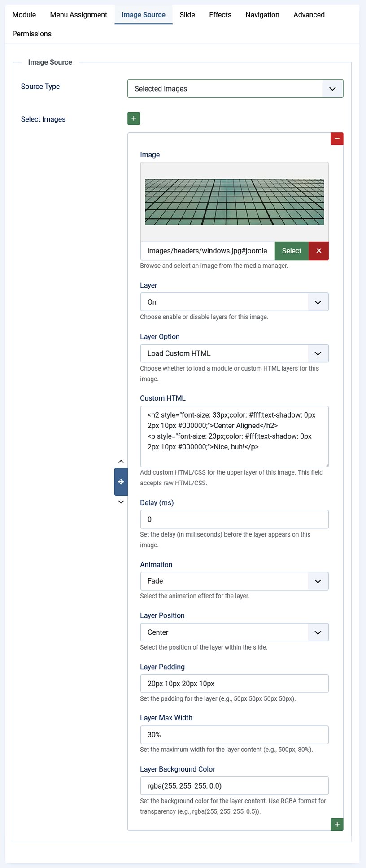This screenshot has width=366, height=868.
Task: Add a new image with the top green plus button
Action: 134,118
